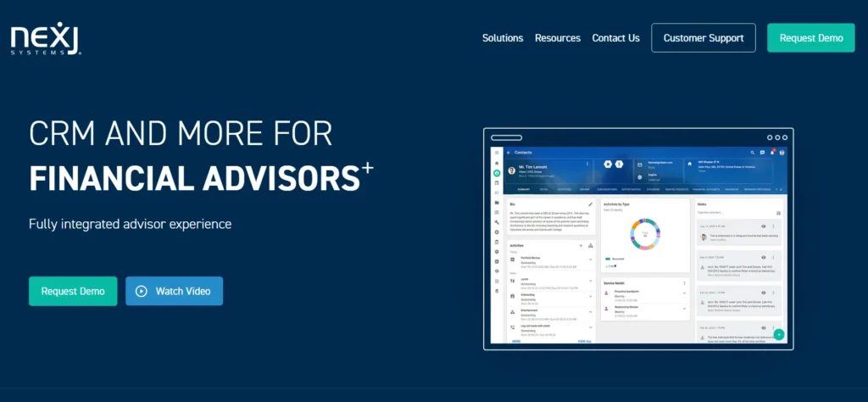The height and width of the screenshot is (402, 868).
Task: Click the NexJ Systems logo
Action: point(46,38)
